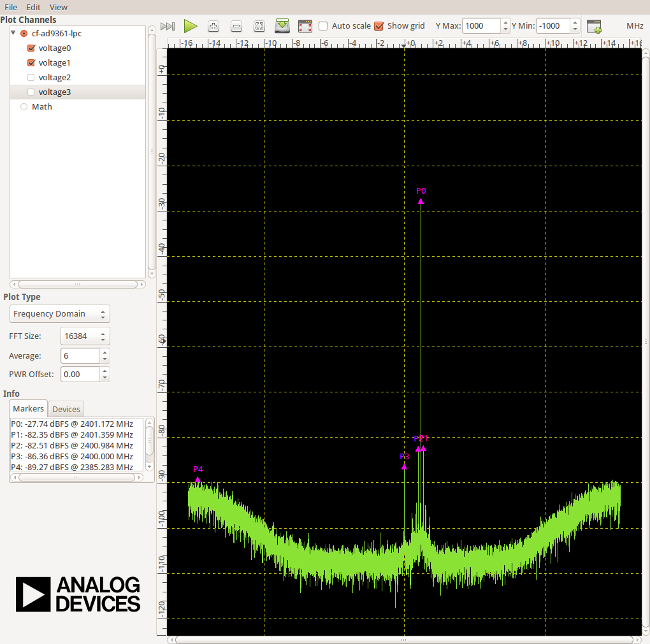650x644 pixels.
Task: Uncheck the voltage1 channel
Action: (31, 63)
